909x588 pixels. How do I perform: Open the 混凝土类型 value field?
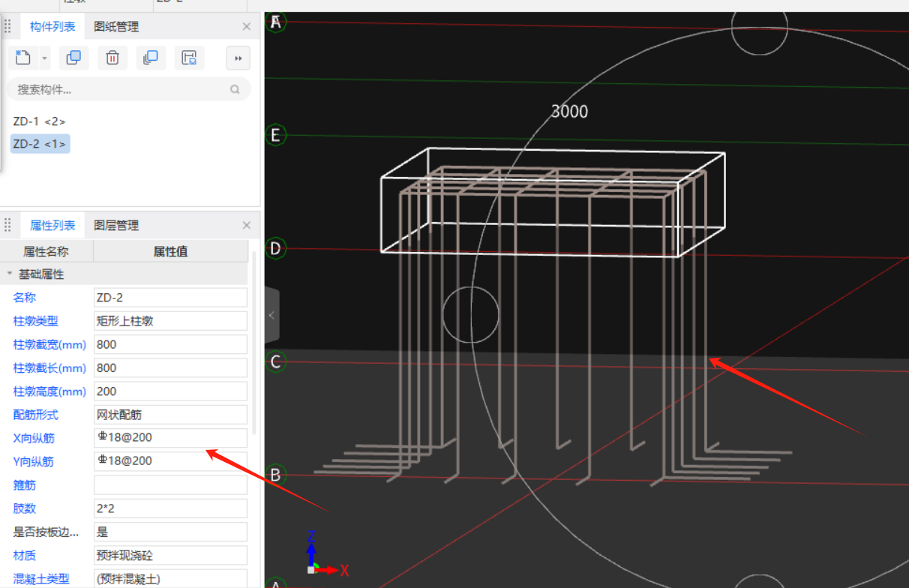170,578
